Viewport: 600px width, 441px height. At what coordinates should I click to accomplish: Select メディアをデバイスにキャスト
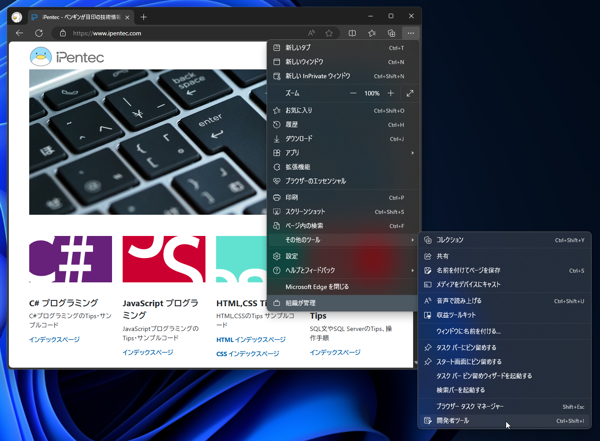pyautogui.click(x=504, y=284)
